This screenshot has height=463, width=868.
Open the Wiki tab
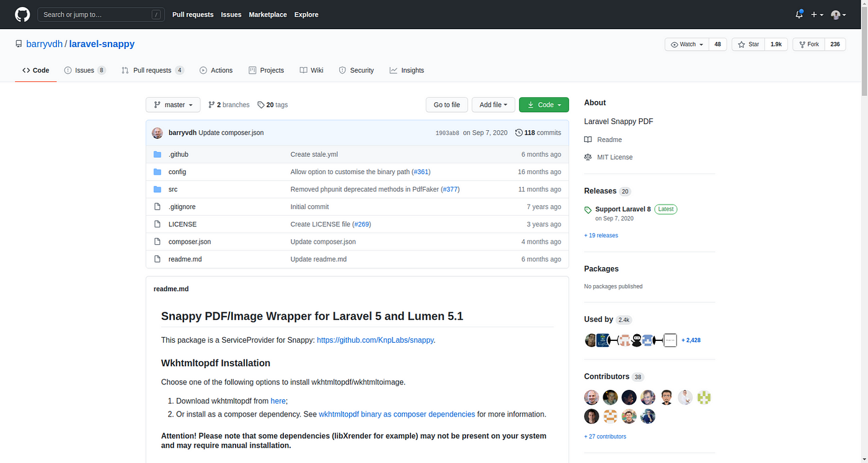(x=311, y=70)
